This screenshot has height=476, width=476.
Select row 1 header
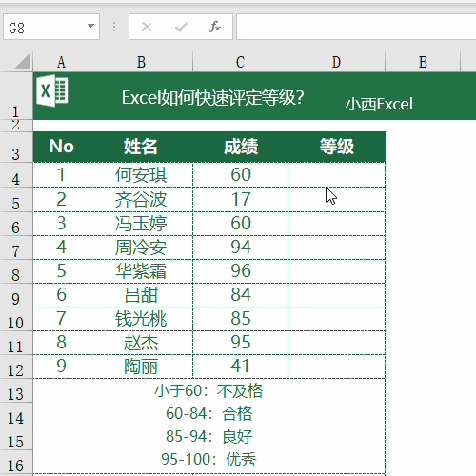pyautogui.click(x=16, y=96)
